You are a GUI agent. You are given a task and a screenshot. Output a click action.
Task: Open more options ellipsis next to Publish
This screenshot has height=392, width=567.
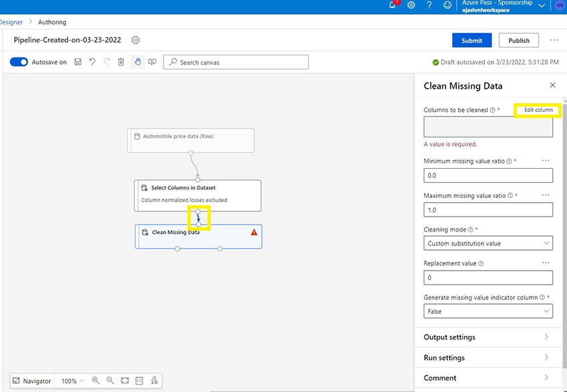tap(554, 40)
